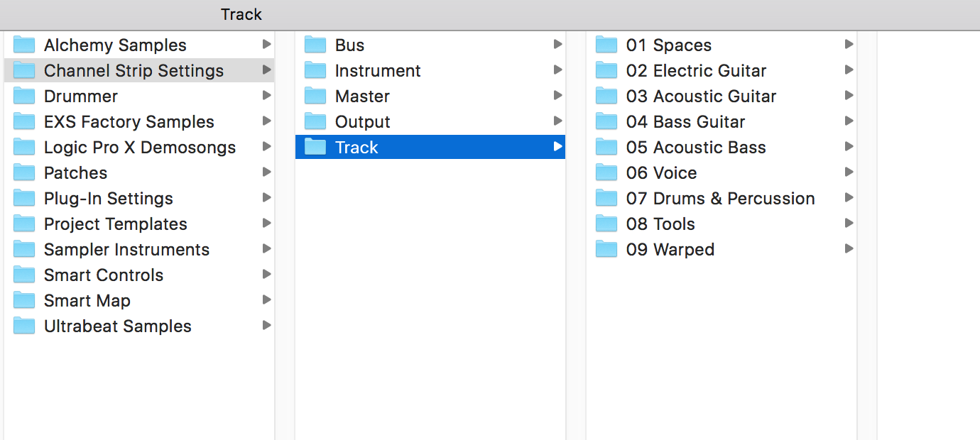Select the highlighted Track folder row
The image size is (980, 440).
click(x=430, y=148)
